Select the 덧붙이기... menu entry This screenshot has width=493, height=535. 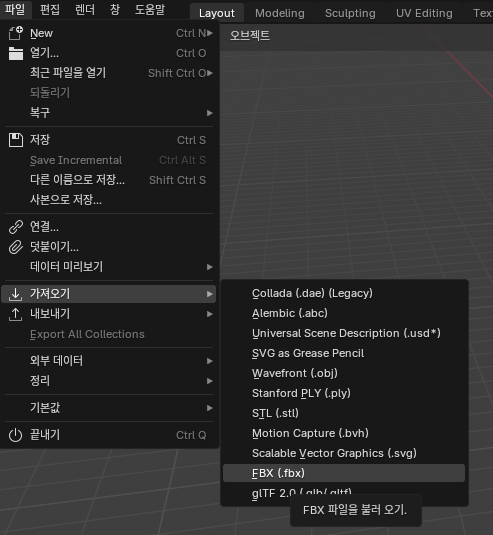108,247
